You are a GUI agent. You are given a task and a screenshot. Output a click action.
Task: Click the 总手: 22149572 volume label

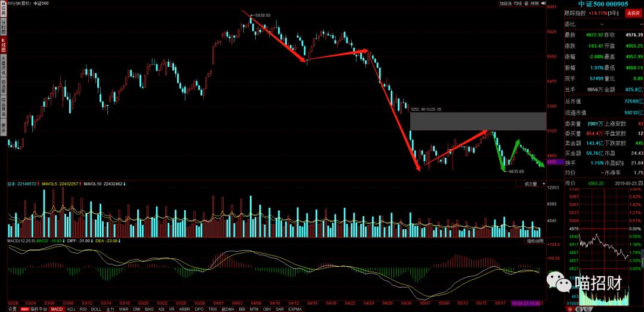click(x=23, y=184)
